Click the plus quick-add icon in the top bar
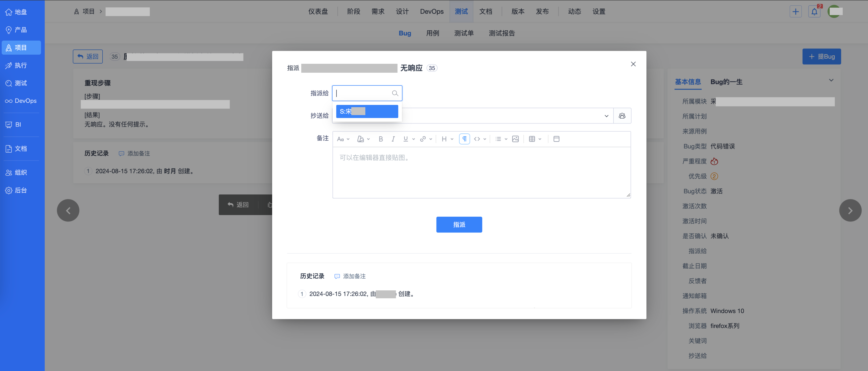Screen dimensions: 868x371 pyautogui.click(x=795, y=12)
